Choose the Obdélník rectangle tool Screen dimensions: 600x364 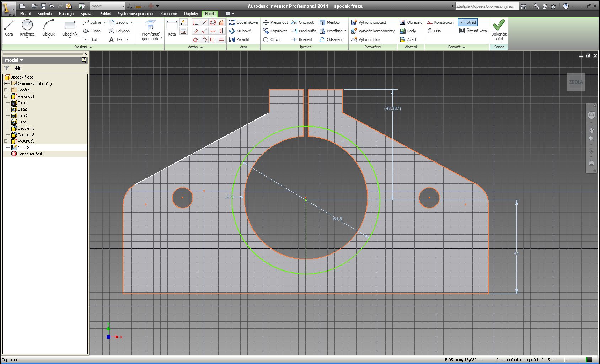pyautogui.click(x=70, y=28)
